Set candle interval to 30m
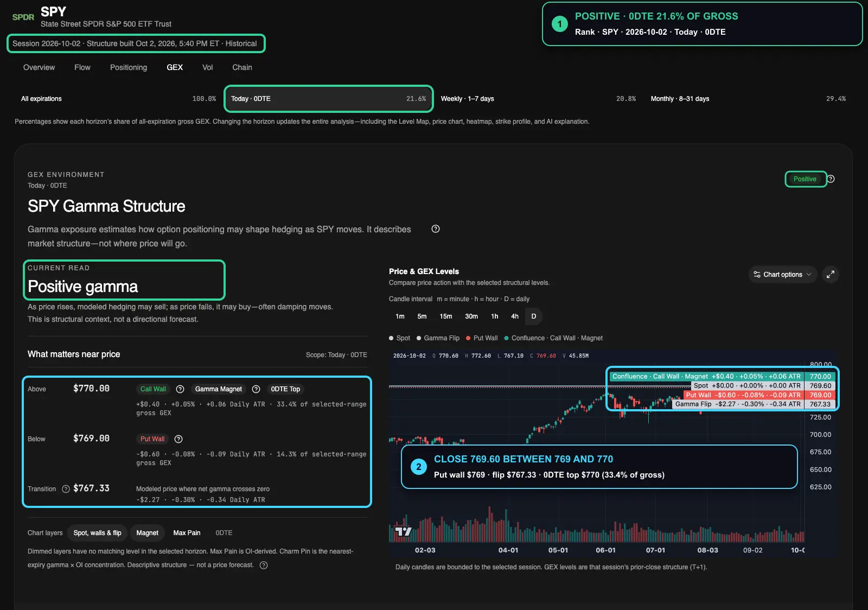This screenshot has width=868, height=610. [x=471, y=316]
